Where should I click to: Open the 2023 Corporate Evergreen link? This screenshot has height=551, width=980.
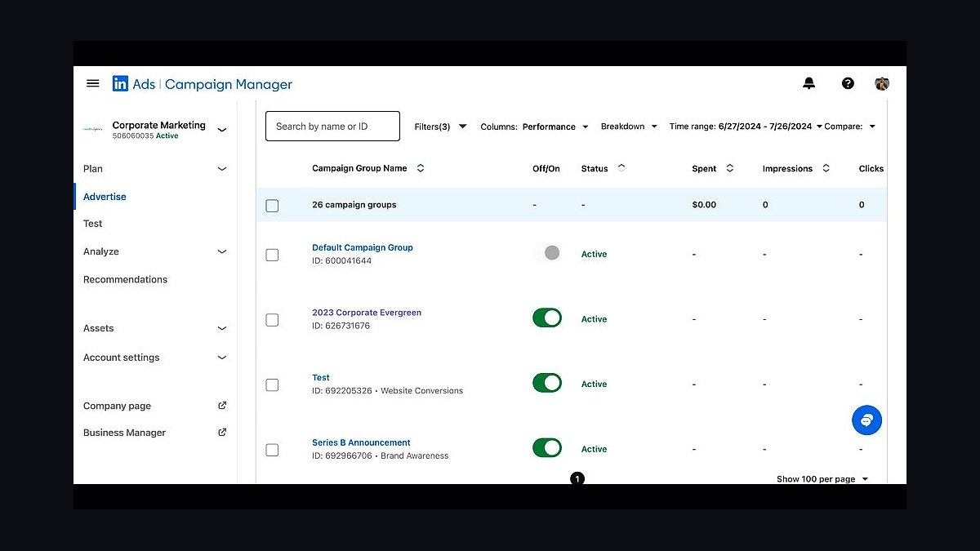click(367, 313)
